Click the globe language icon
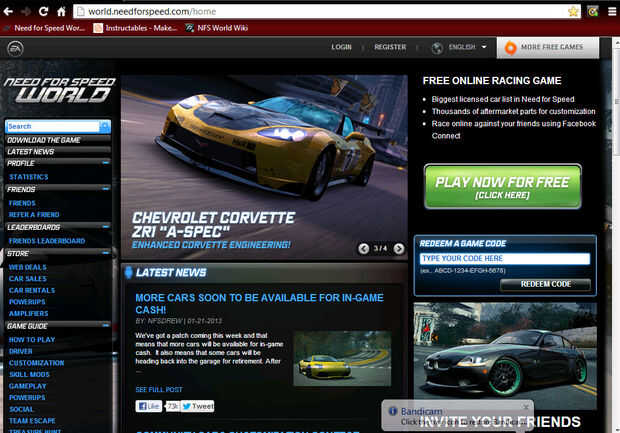This screenshot has width=620, height=433. [x=437, y=48]
